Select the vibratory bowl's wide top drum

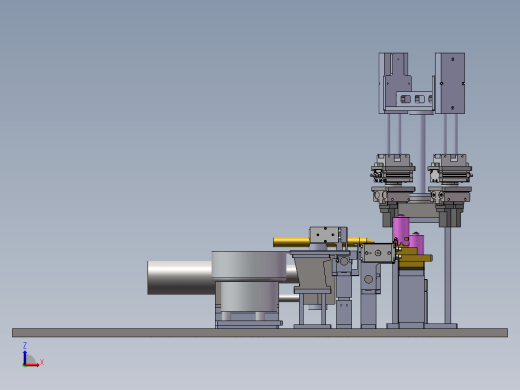[x=249, y=266]
